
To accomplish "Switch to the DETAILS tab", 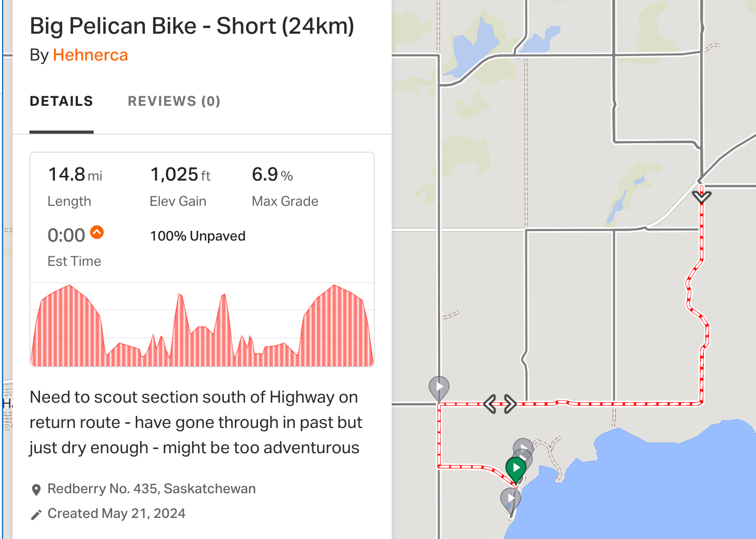I will 62,101.
